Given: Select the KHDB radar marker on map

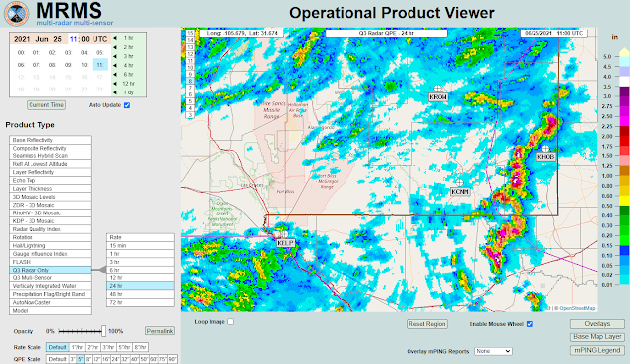Looking at the screenshot, I should 545,149.
